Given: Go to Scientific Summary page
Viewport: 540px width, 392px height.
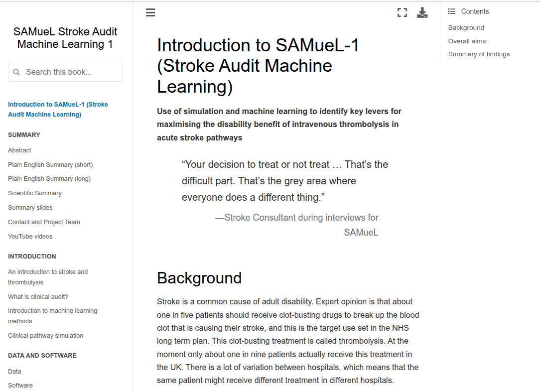Looking at the screenshot, I should coord(35,193).
